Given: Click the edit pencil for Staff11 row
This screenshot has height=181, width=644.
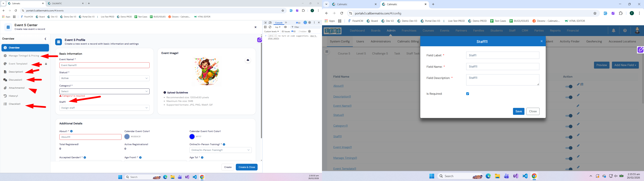Looking at the screenshot, I should click(x=578, y=135).
